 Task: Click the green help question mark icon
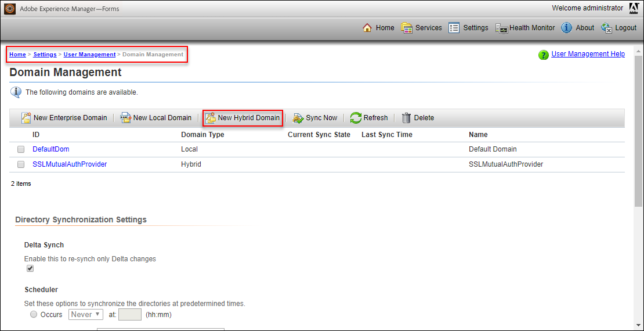544,55
